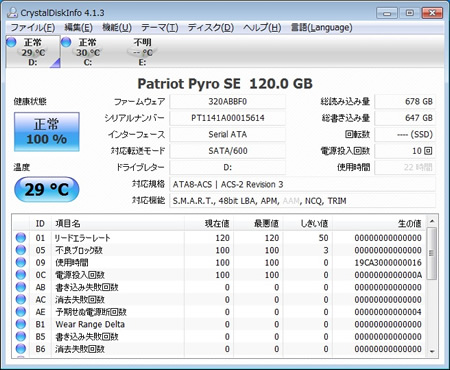The height and width of the screenshot is (370, 450).
Task: Minimize the CrystalDiskInfo window
Action: click(387, 13)
